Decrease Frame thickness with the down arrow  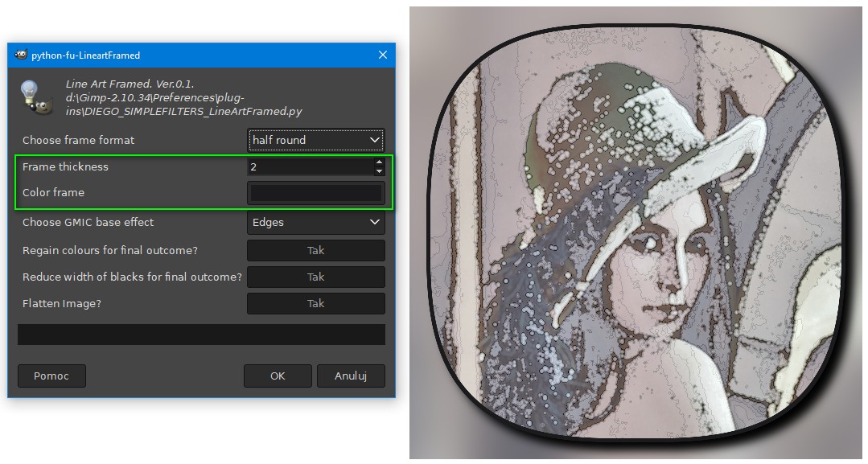click(379, 171)
